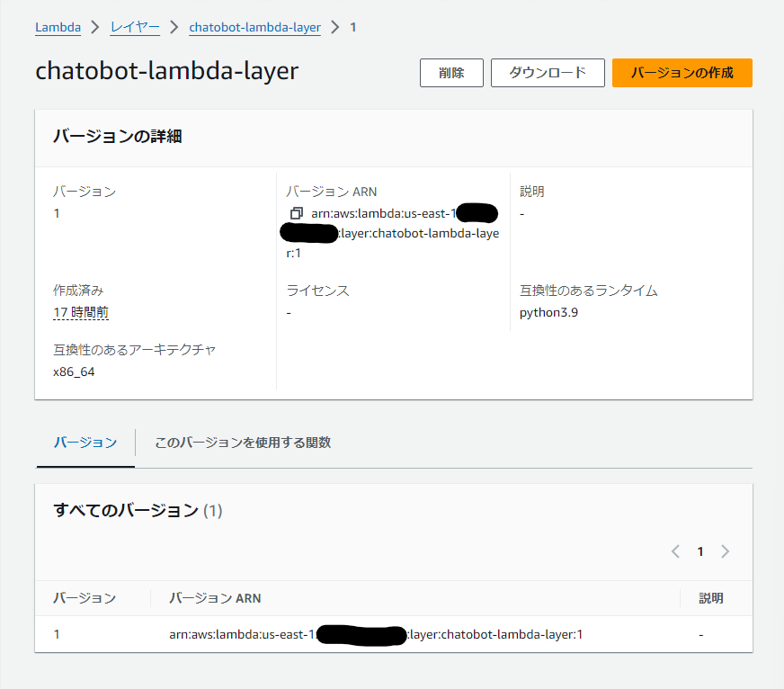Click the バージョンの作成 button
784x689 pixels.
click(682, 73)
